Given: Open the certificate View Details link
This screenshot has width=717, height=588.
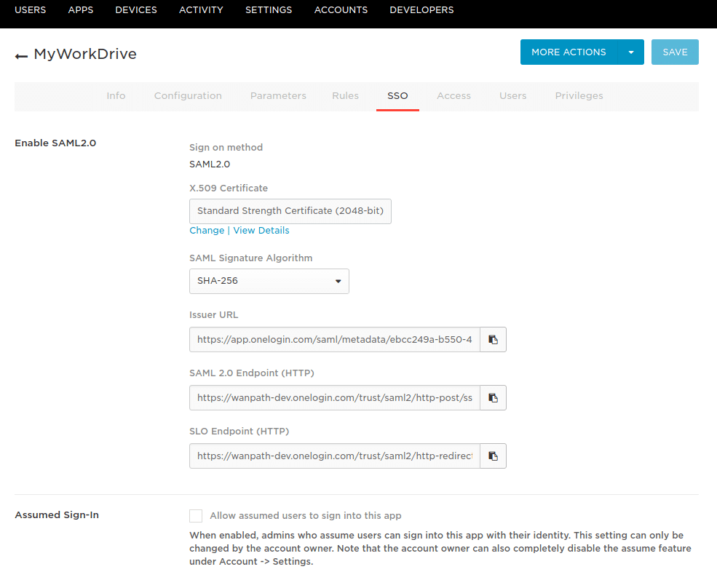Looking at the screenshot, I should click(x=261, y=231).
